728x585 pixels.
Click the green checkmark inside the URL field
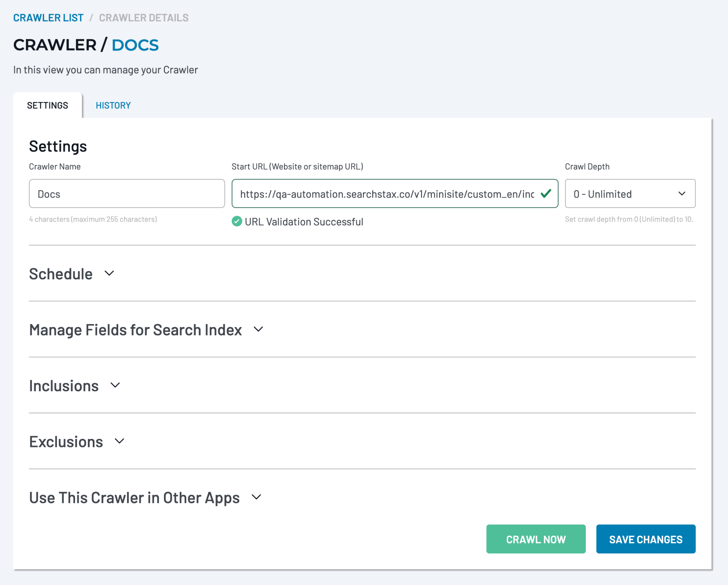[546, 194]
